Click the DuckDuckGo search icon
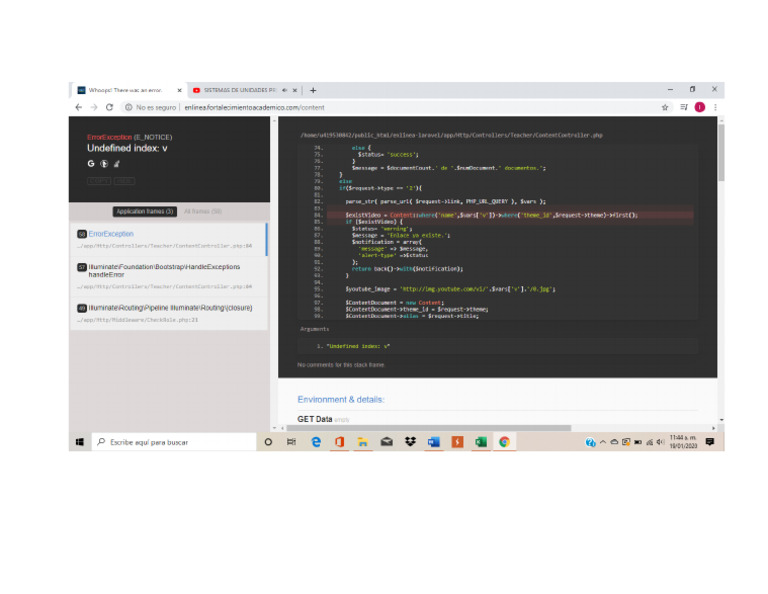 click(103, 162)
